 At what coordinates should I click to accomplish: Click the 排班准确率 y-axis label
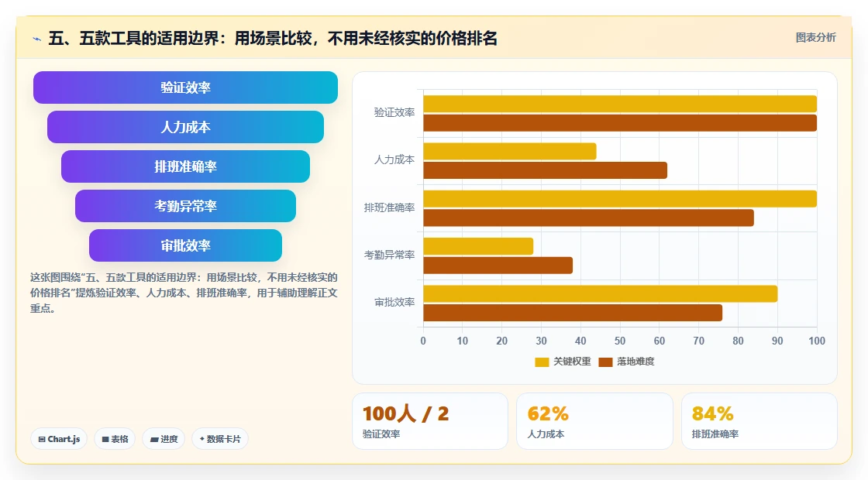click(389, 208)
